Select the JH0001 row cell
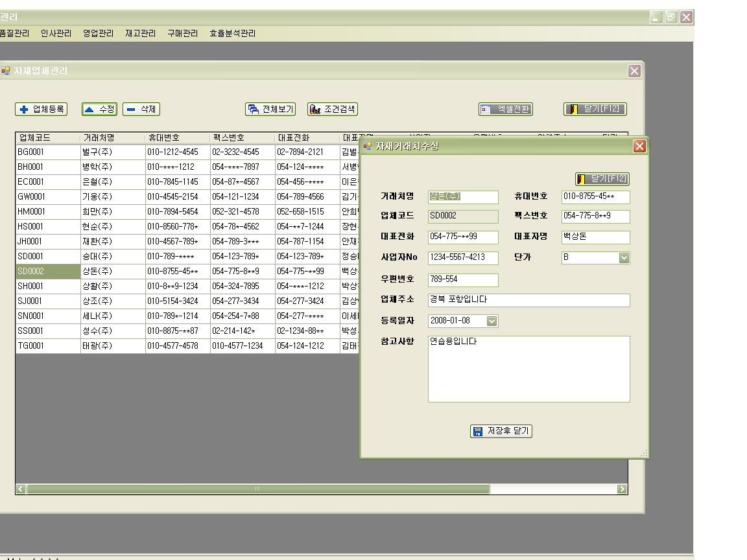This screenshot has width=747, height=560. (48, 241)
